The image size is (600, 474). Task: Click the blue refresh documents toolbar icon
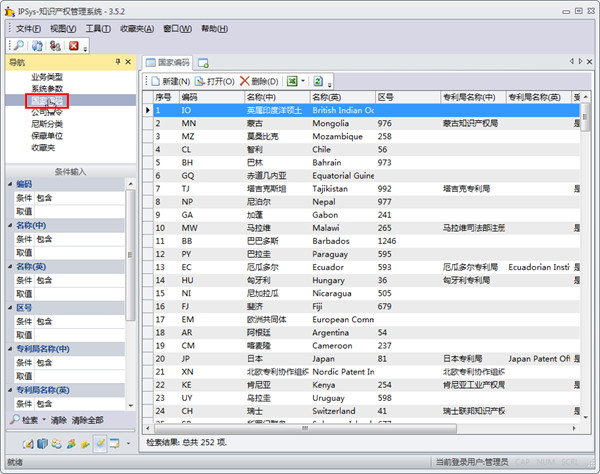pos(37,46)
